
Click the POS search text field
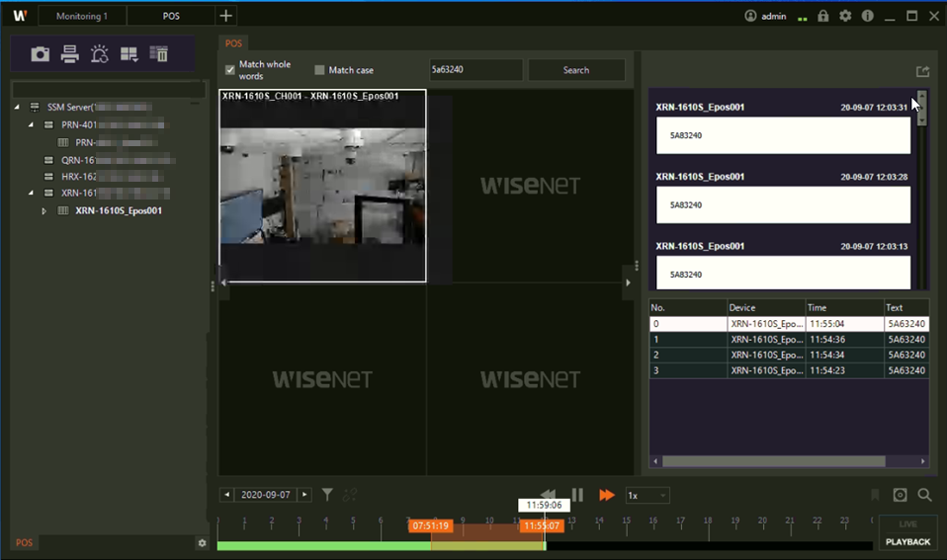click(x=475, y=70)
